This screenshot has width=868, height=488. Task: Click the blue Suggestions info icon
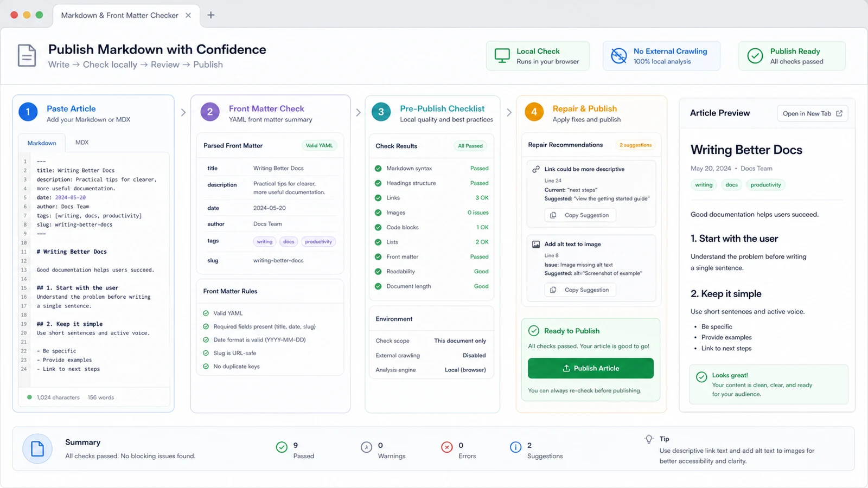(515, 447)
